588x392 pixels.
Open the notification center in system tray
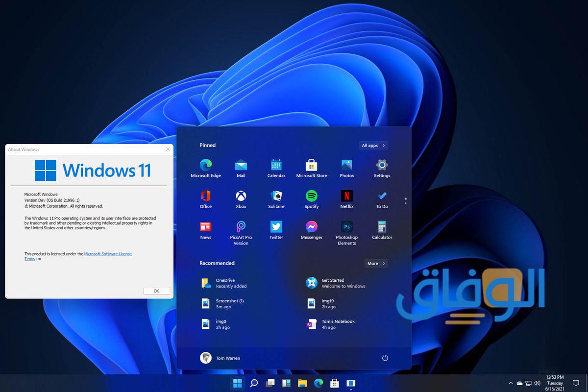(576, 383)
